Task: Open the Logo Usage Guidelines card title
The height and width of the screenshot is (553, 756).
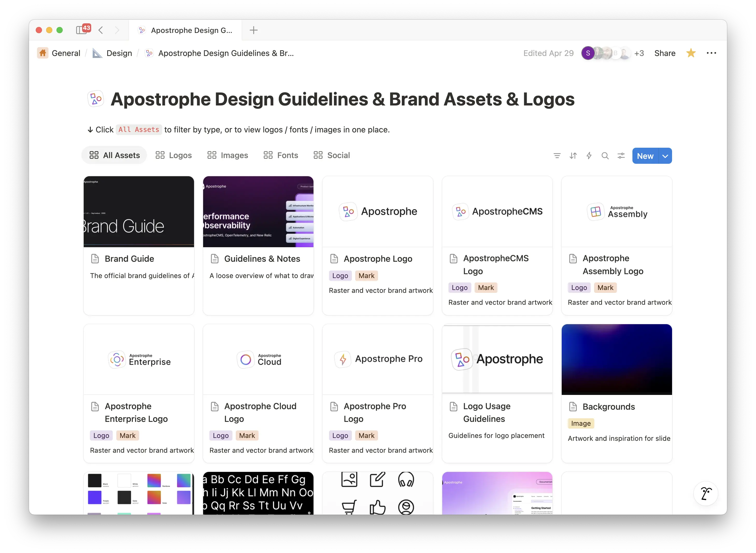Action: pos(487,412)
